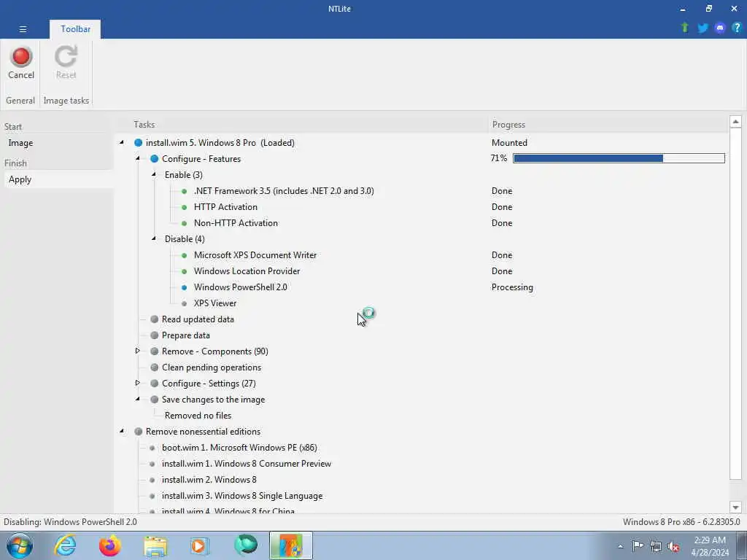The width and height of the screenshot is (747, 560).
Task: Open File Explorer from taskbar
Action: (155, 546)
